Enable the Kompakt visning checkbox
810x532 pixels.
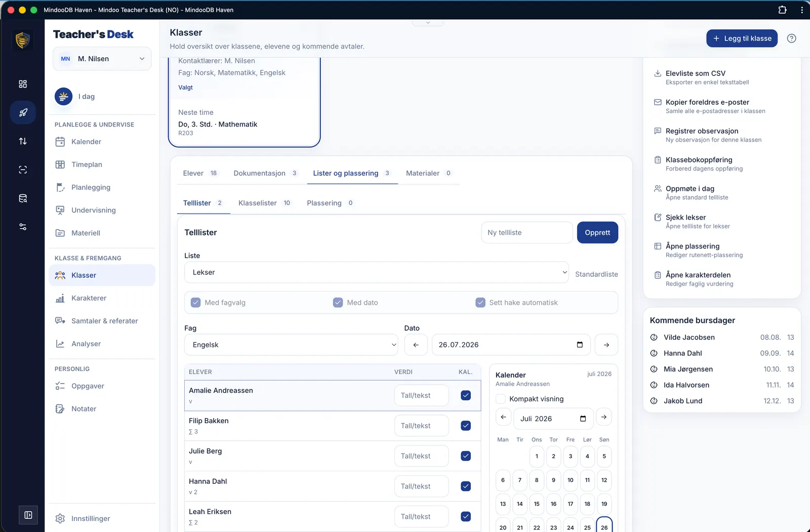501,399
